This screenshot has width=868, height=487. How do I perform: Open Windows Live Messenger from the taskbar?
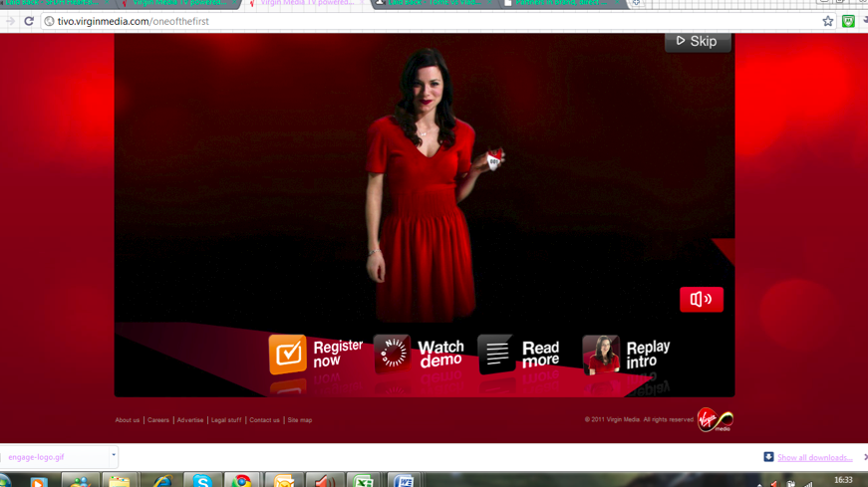tap(81, 480)
